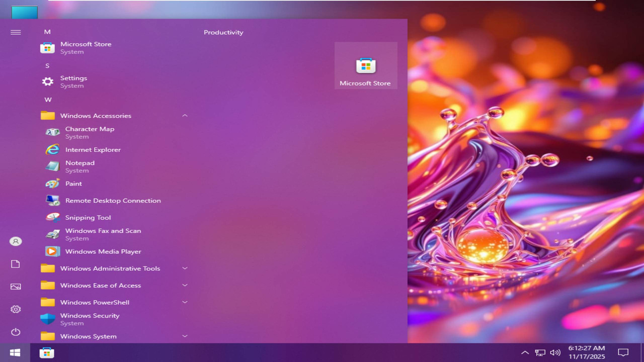Open Microsoft Store from the app list

[x=115, y=48]
